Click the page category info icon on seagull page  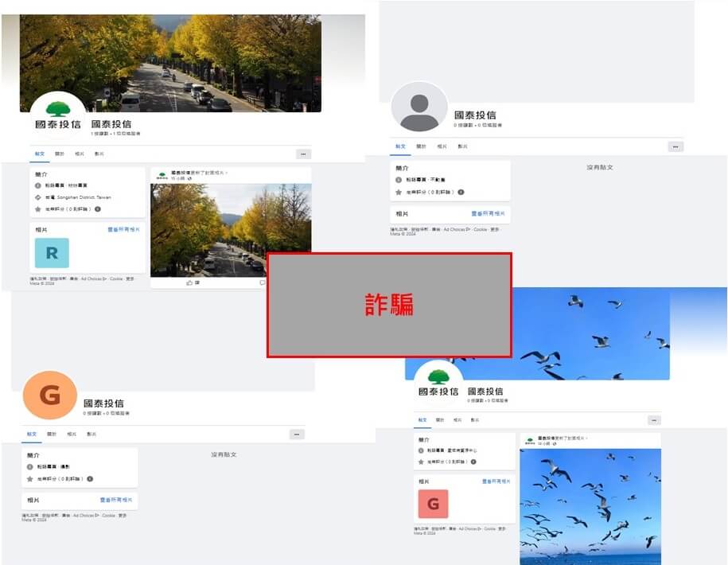pyautogui.click(x=421, y=450)
